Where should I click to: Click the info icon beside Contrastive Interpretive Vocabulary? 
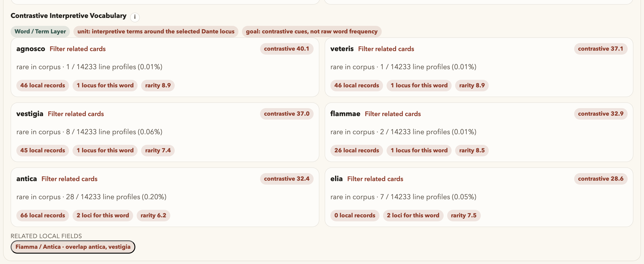pyautogui.click(x=135, y=17)
